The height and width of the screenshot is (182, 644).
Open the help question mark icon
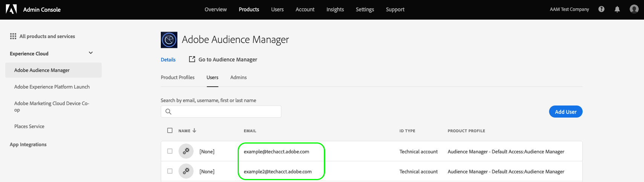click(x=601, y=9)
